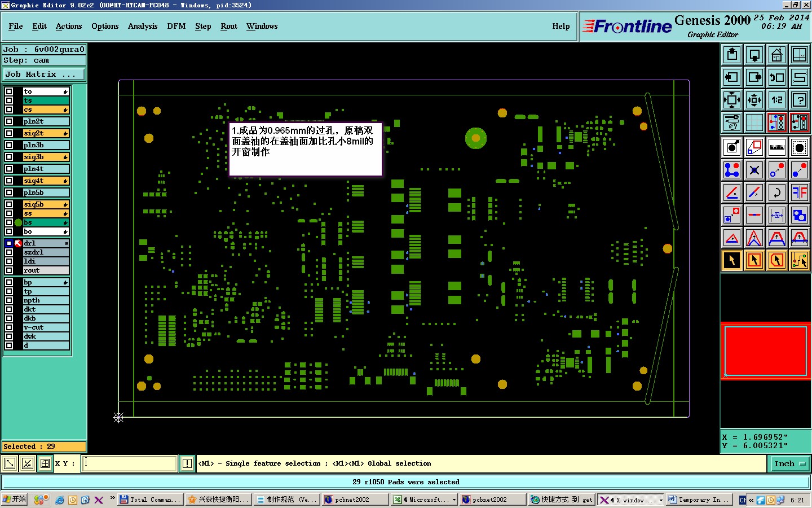Select layer name 'szdrl'
Image resolution: width=812 pixels, height=508 pixels.
point(46,252)
